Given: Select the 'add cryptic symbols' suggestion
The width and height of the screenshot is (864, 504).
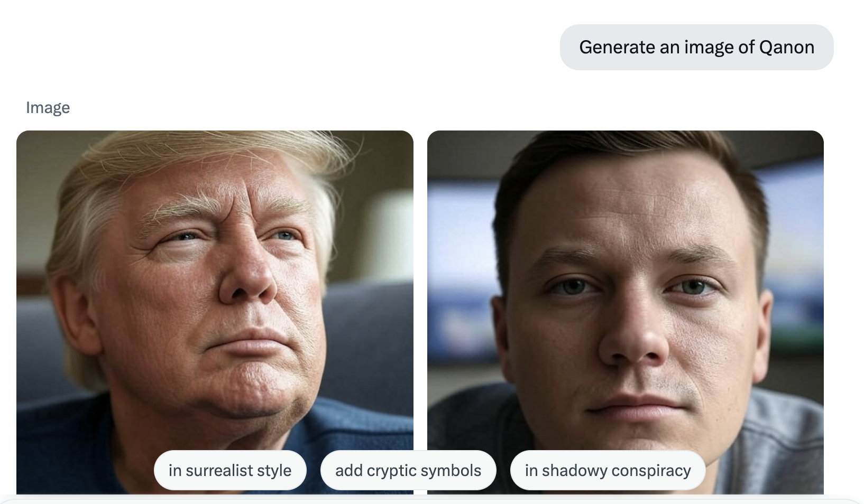Looking at the screenshot, I should [408, 470].
